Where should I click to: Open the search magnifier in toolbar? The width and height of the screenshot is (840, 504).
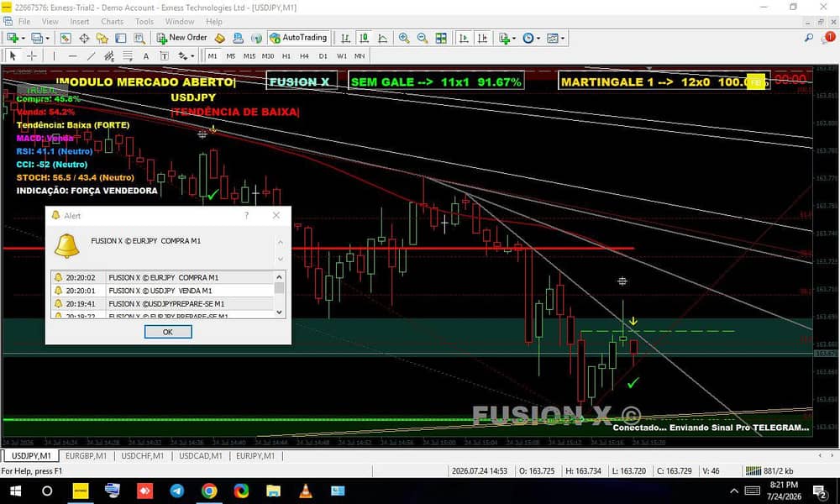click(808, 38)
